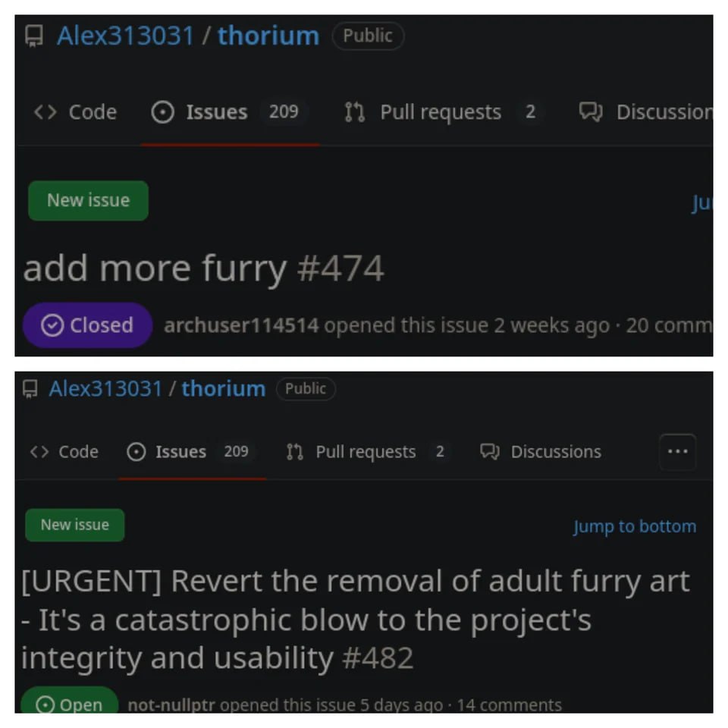Click the Discussions speech-bubble icon in top navigation
Screen dimensions: 728x728
point(591,112)
